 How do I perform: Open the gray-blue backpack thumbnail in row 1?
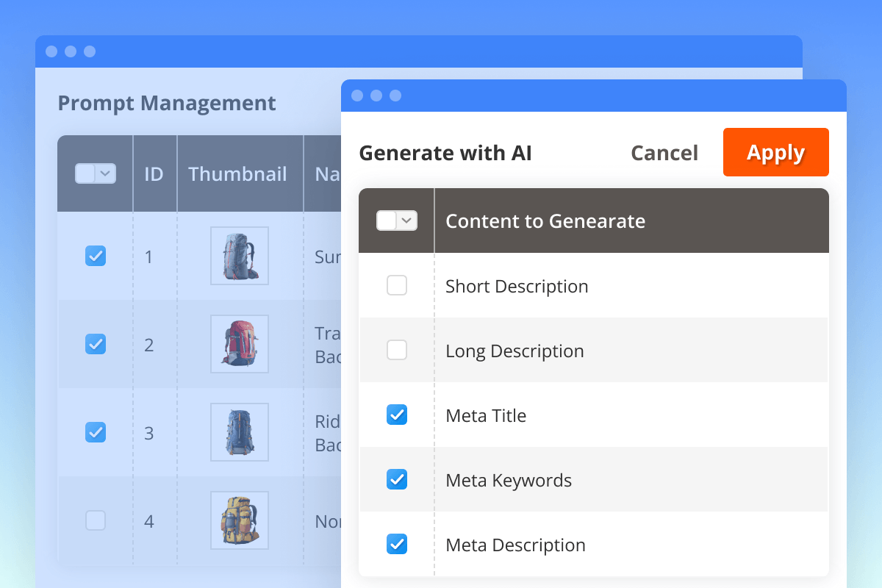coord(240,256)
